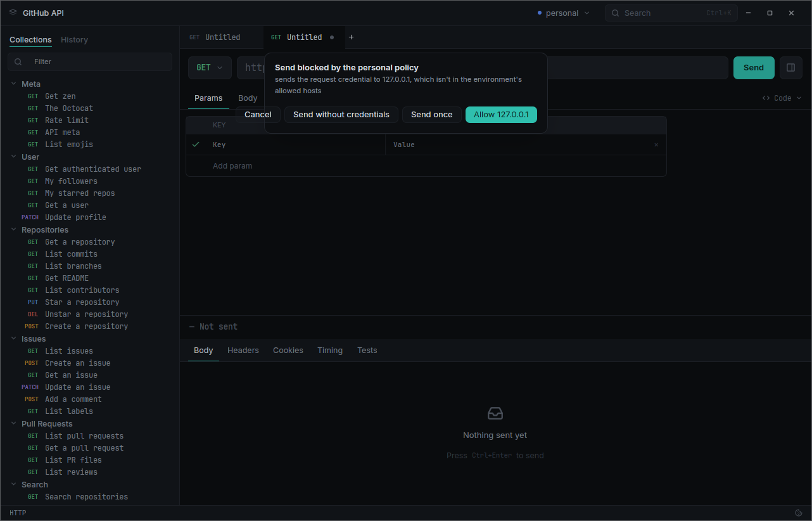Open the Code dropdown chevron
Image resolution: width=812 pixels, height=521 pixels.
click(x=799, y=98)
